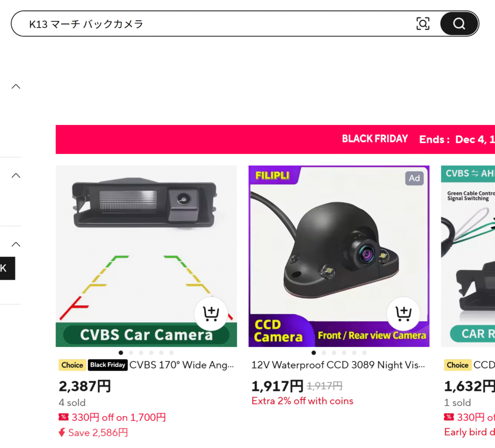Click the Choice badge on first product

(x=73, y=365)
